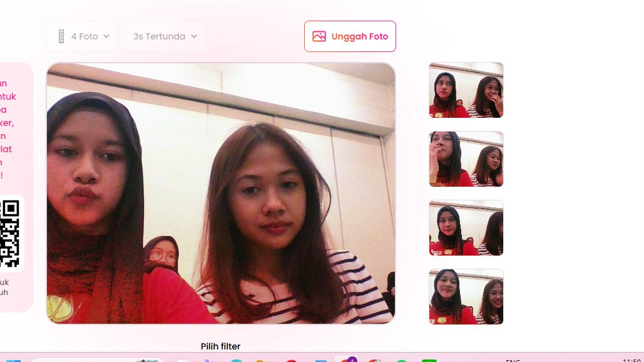644x362 pixels.
Task: Open the Windows Start menu
Action: pyautogui.click(x=13, y=360)
